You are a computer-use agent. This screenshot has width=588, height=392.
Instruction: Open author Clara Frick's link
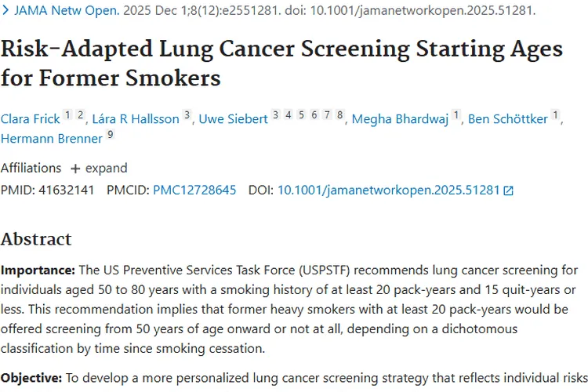(31, 119)
